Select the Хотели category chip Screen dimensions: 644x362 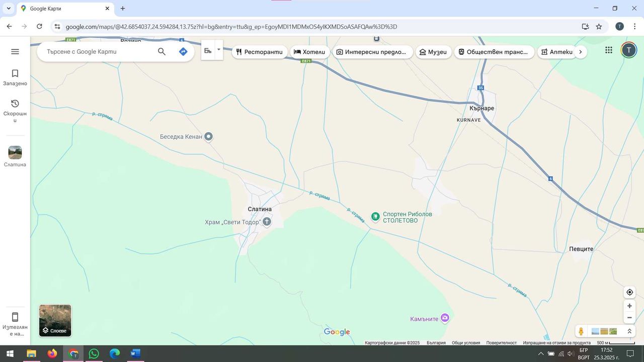pyautogui.click(x=310, y=52)
